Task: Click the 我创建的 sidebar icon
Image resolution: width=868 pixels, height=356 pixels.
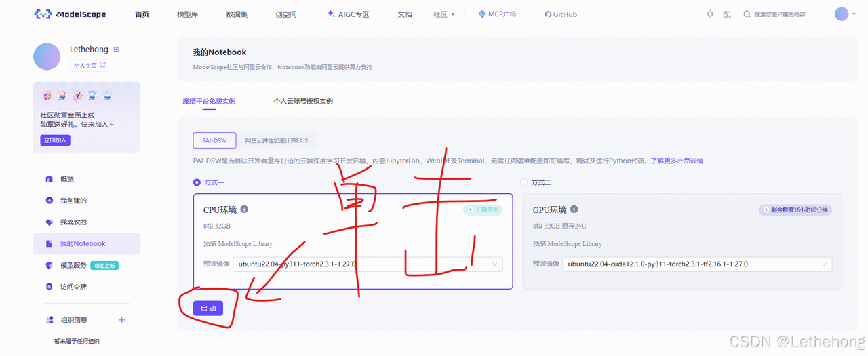Action: point(49,201)
